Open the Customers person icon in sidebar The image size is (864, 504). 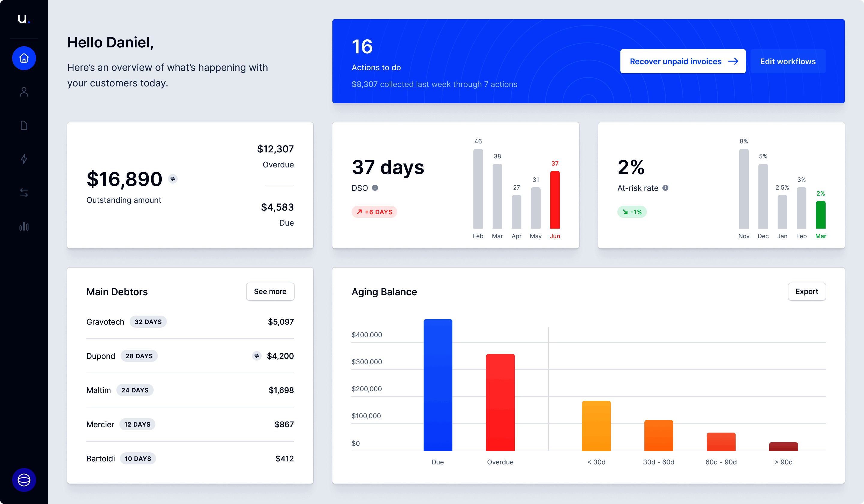24,92
